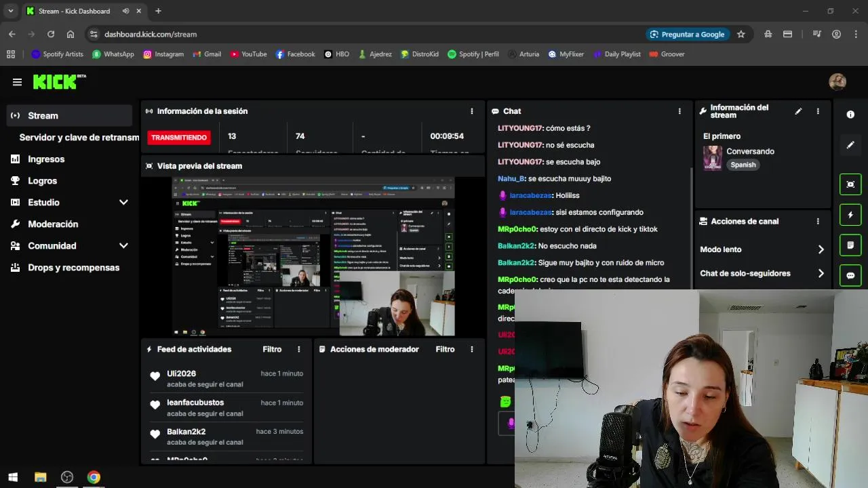
Task: Go to Chrome home page
Action: point(71,34)
